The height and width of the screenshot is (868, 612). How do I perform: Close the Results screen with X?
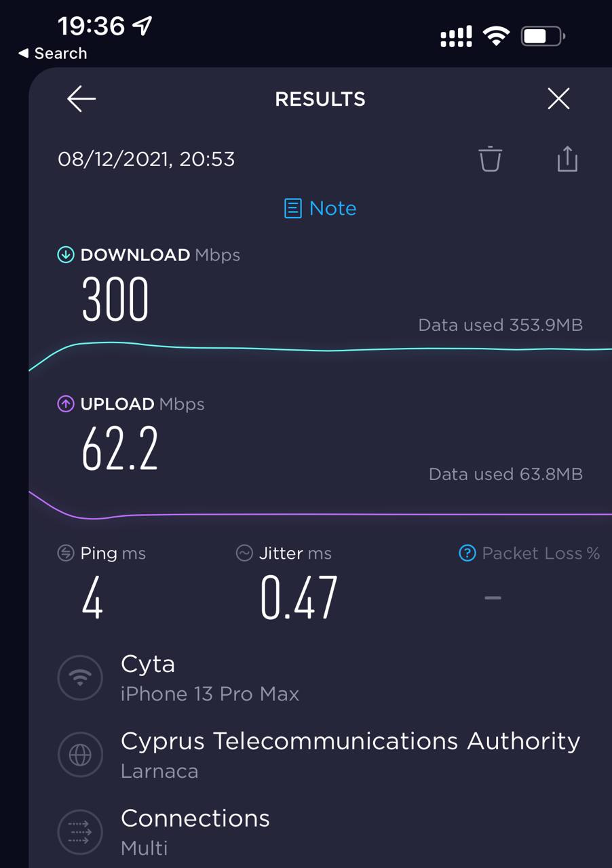tap(558, 99)
